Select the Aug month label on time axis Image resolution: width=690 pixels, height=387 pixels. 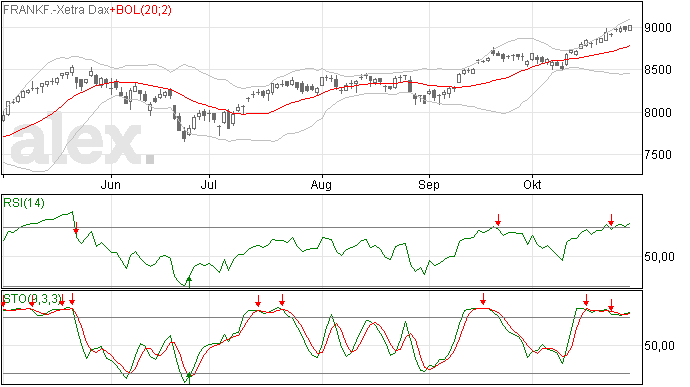click(x=321, y=185)
